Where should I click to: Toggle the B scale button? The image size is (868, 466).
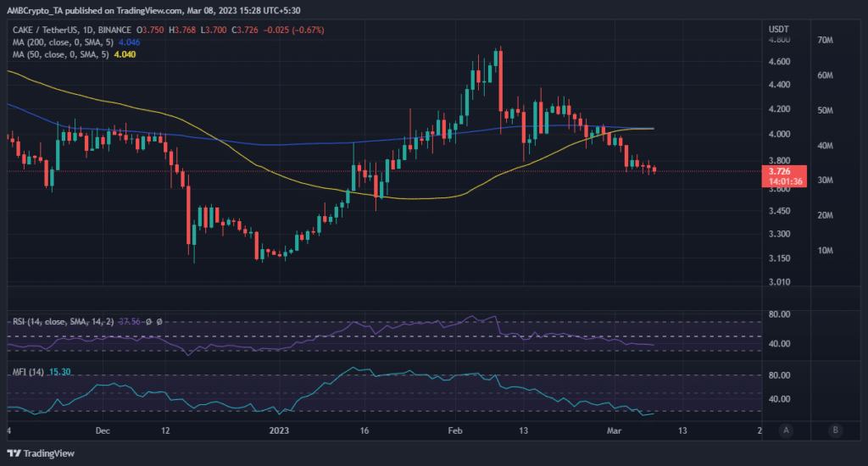[x=836, y=430]
